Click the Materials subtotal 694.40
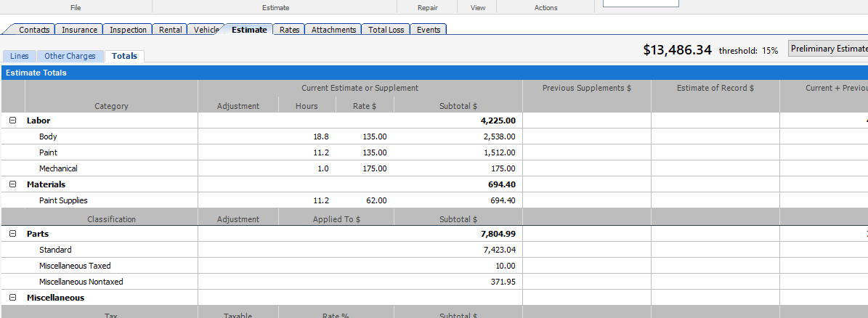Image resolution: width=868 pixels, height=318 pixels. [502, 184]
